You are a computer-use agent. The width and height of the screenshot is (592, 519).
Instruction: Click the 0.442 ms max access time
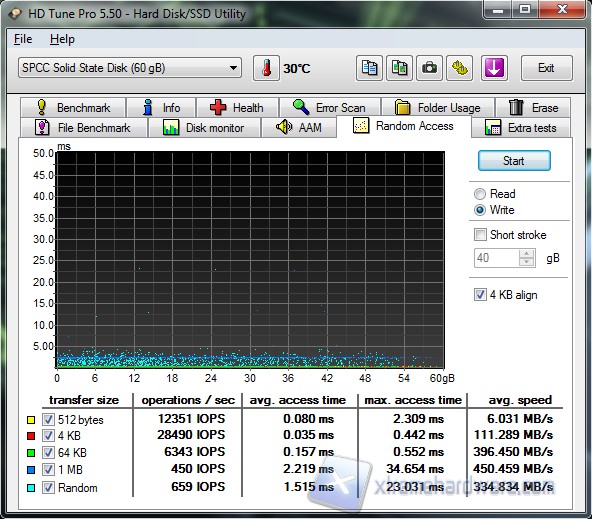click(x=418, y=435)
